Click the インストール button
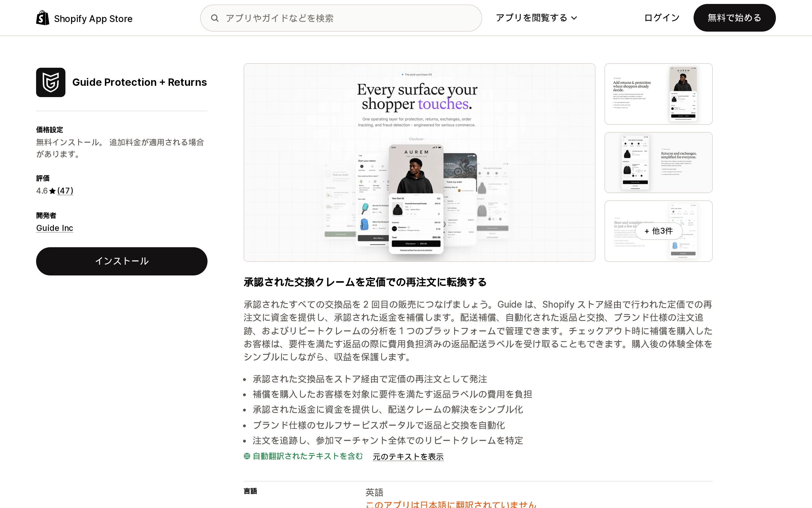Viewport: 812px width, 508px height. point(122,261)
